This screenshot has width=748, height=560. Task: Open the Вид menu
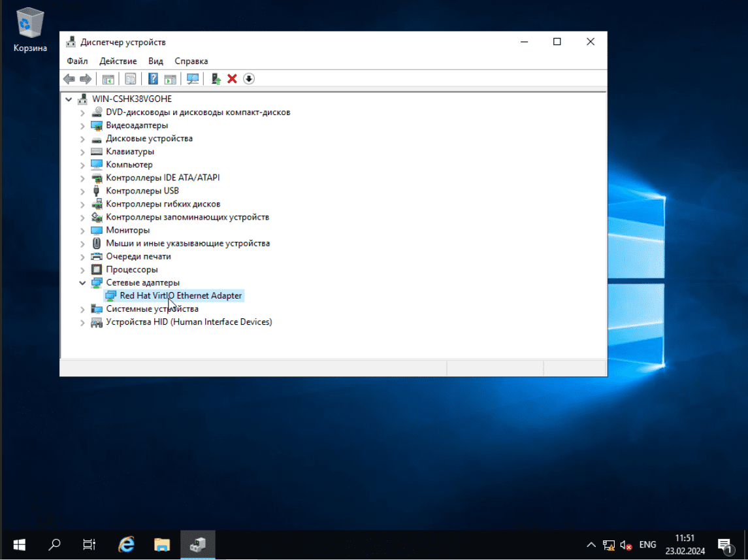[x=155, y=61]
